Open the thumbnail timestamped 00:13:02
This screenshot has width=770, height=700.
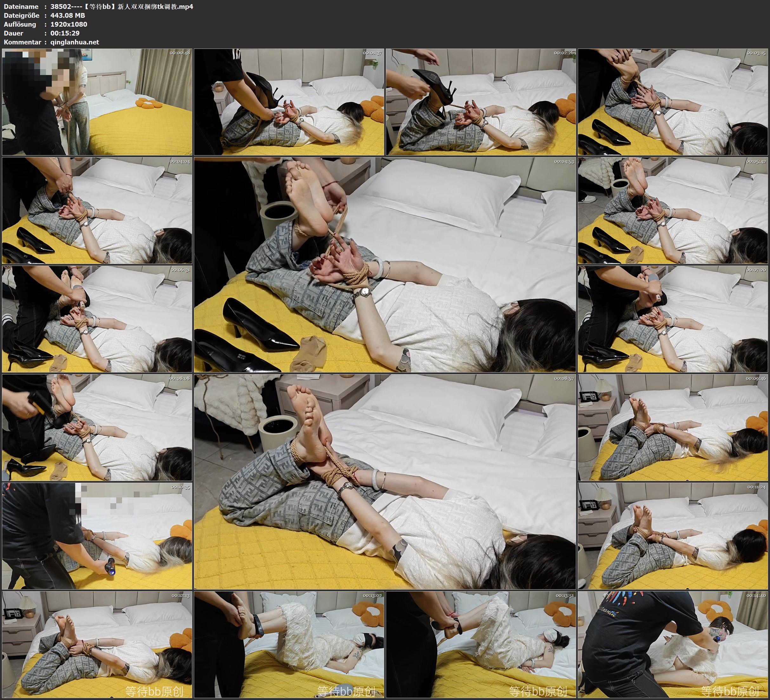coord(289,644)
